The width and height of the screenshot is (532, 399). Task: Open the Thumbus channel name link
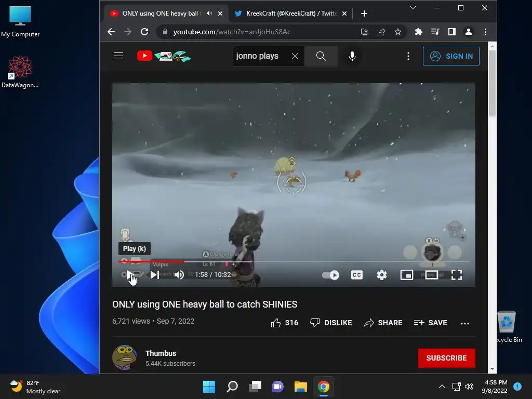161,353
